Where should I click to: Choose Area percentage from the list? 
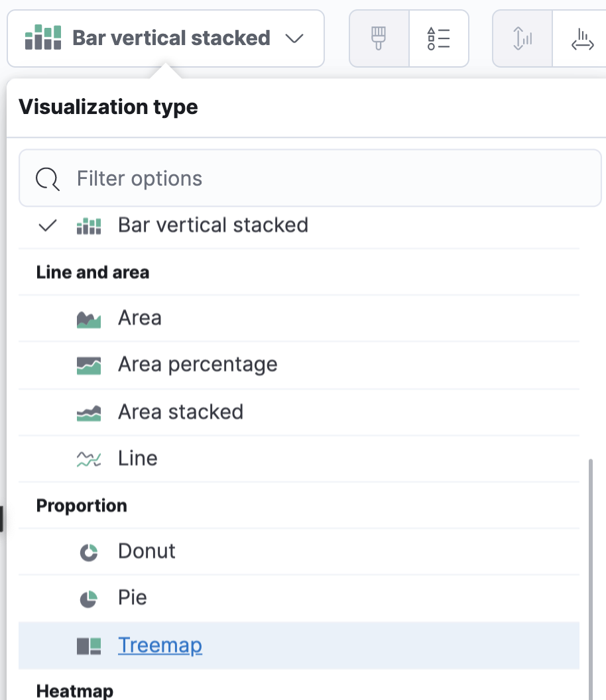coord(198,365)
